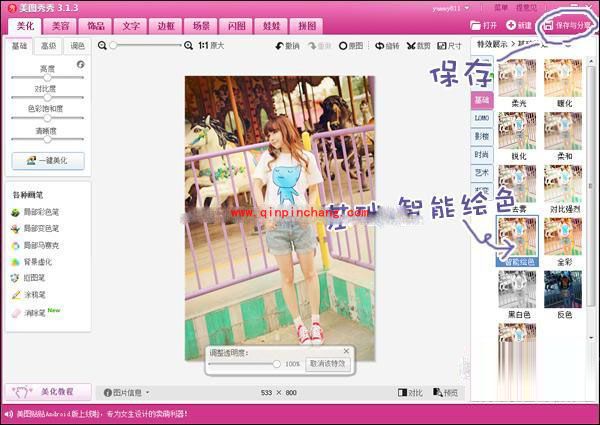Expand the 图片信息 dropdown
600x425 pixels.
pos(129,393)
